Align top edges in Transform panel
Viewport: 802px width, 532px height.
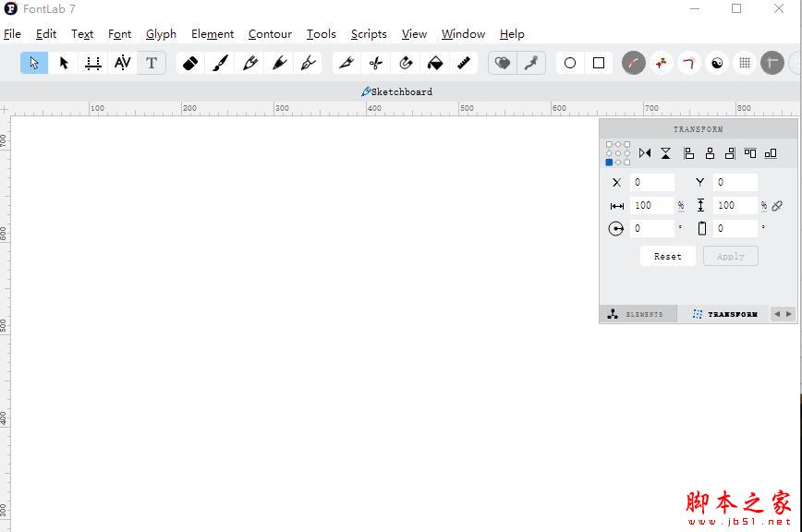click(x=750, y=152)
